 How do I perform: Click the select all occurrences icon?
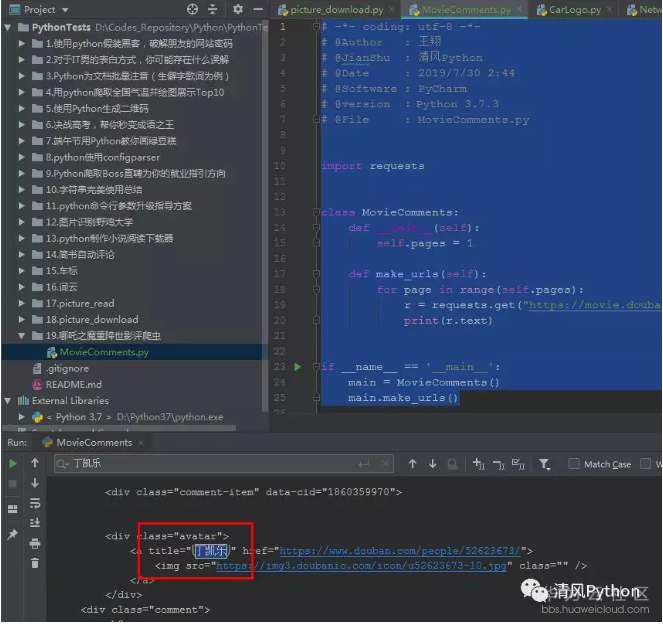[x=518, y=464]
